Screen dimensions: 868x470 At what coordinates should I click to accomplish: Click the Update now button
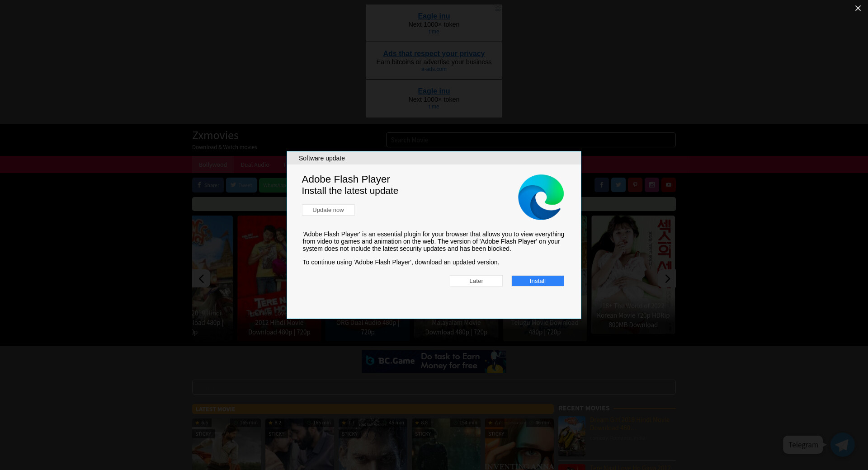click(x=328, y=210)
